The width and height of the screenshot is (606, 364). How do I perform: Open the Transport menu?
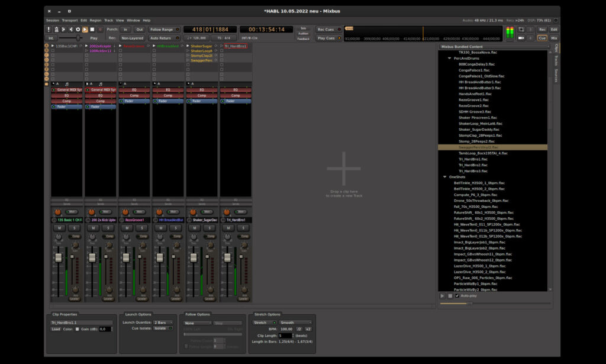coord(70,21)
